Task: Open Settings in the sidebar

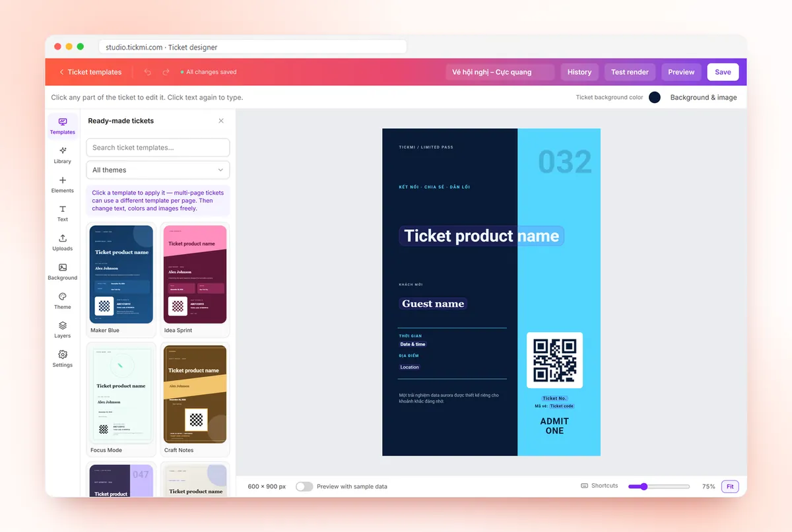Action: (63, 358)
